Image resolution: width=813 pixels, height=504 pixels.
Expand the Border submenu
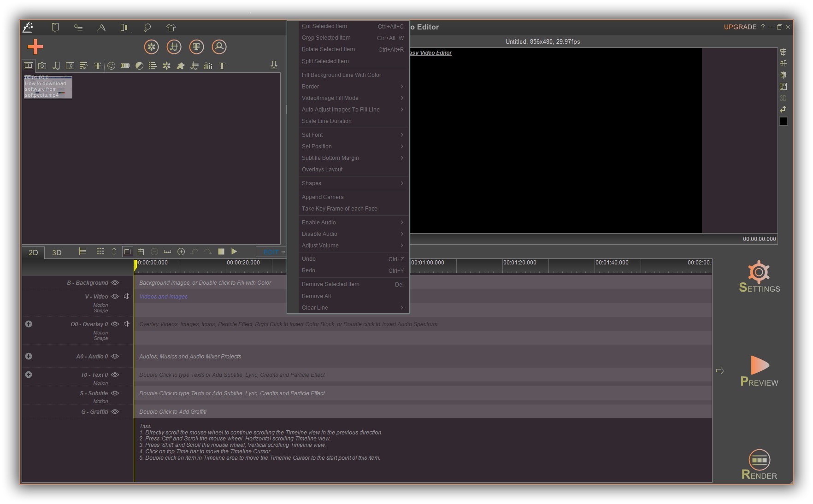pyautogui.click(x=353, y=86)
